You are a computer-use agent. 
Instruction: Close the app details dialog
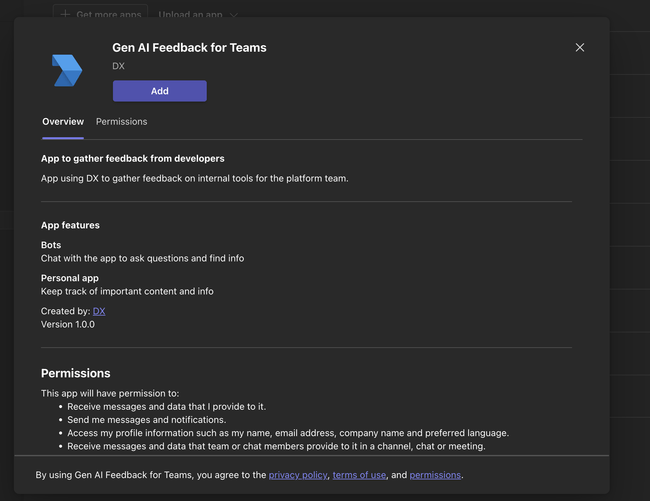point(580,47)
